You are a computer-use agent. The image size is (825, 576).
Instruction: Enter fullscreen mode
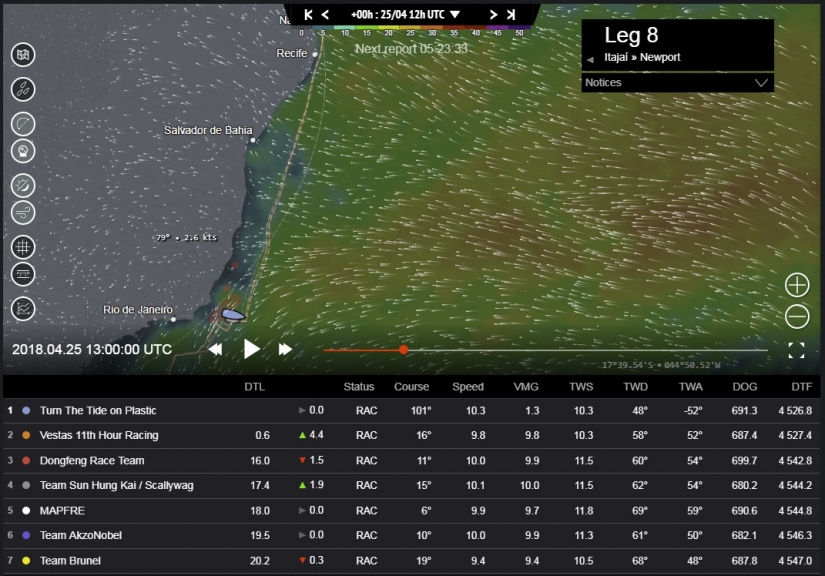[x=796, y=350]
